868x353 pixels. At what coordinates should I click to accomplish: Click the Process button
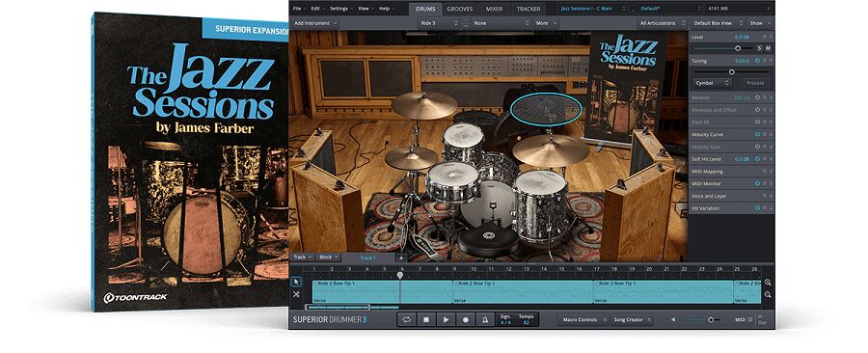pos(755,83)
